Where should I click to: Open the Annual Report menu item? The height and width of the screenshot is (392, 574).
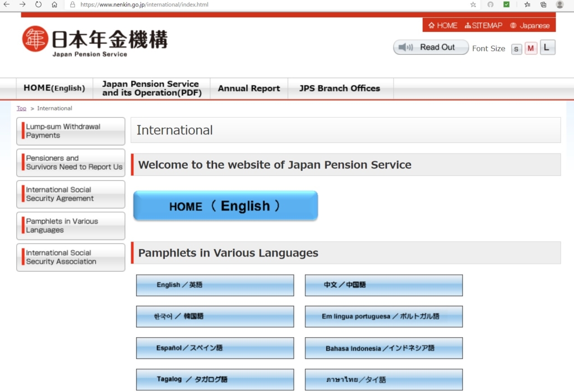[249, 88]
